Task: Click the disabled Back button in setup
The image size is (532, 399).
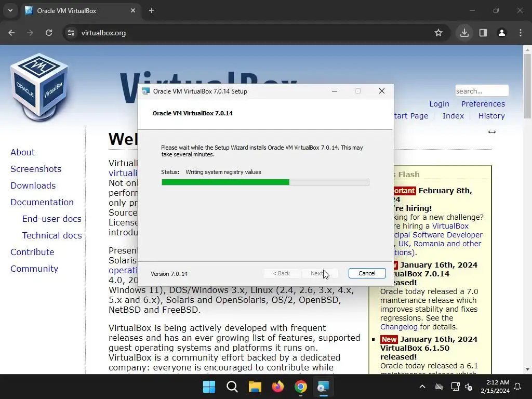Action: click(281, 273)
